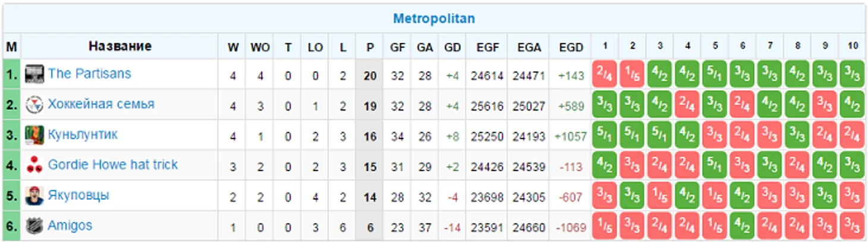
Task: Open The Partisans team page link
Action: (89, 74)
